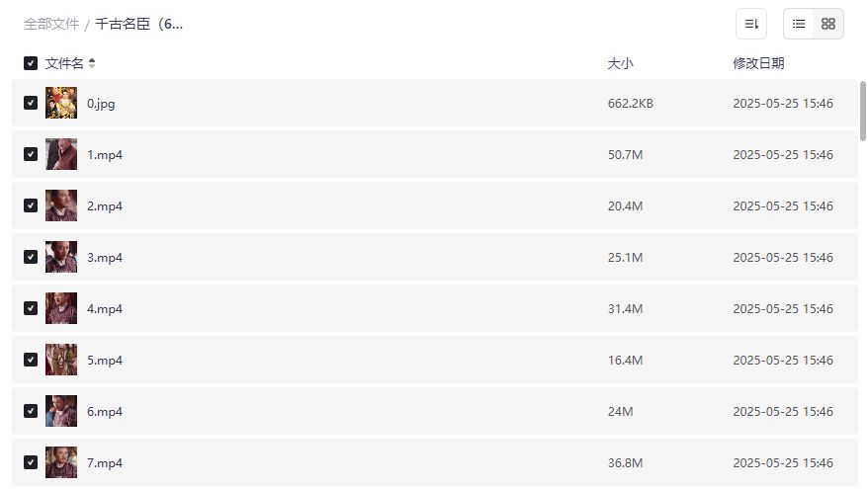Sort files by name arrow

92,63
